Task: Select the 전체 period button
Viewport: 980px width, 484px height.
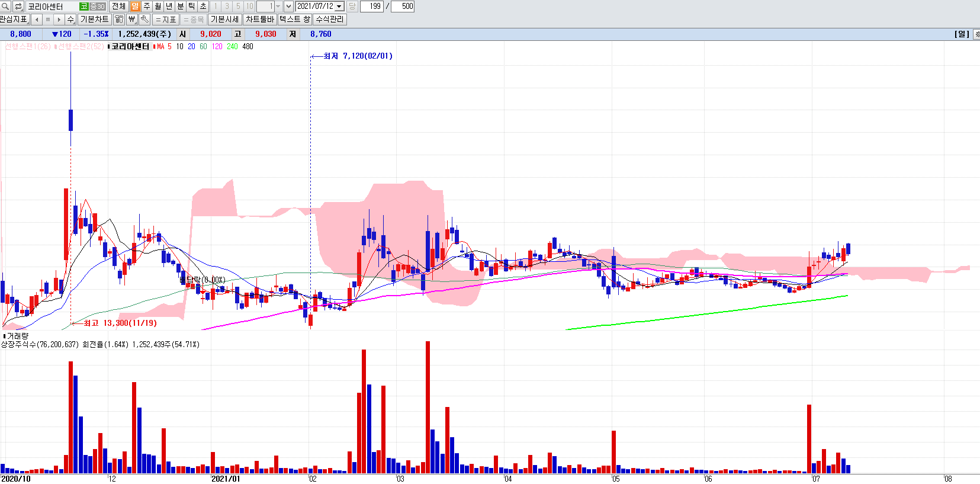Action: [x=118, y=7]
